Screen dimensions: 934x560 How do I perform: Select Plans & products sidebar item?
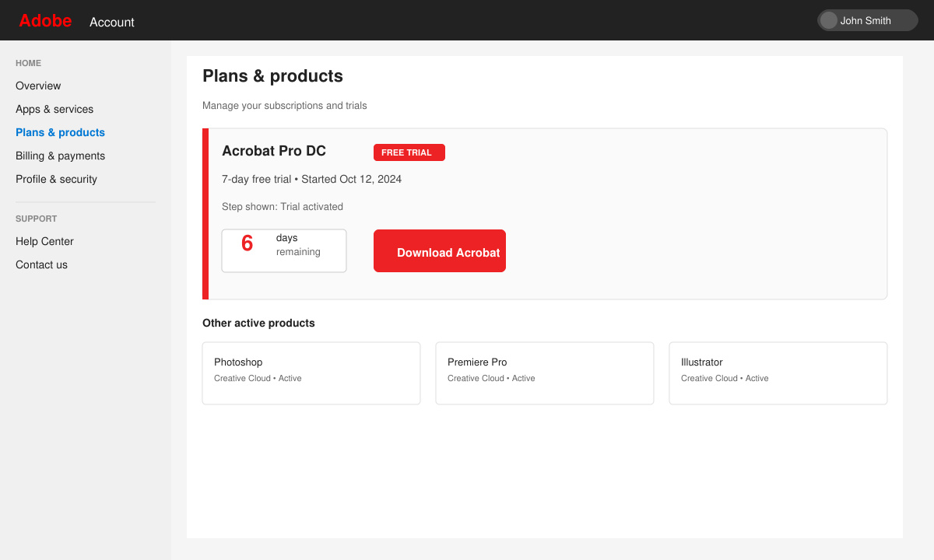pos(60,132)
